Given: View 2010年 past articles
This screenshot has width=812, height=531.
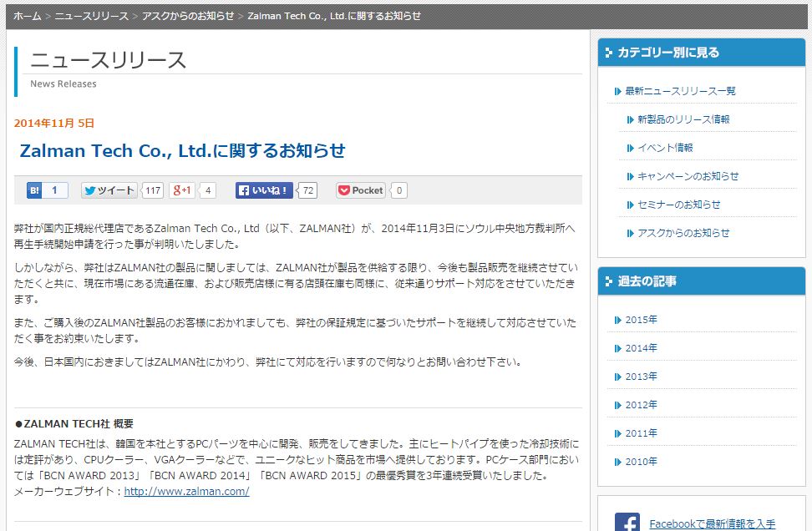Looking at the screenshot, I should pos(641,463).
